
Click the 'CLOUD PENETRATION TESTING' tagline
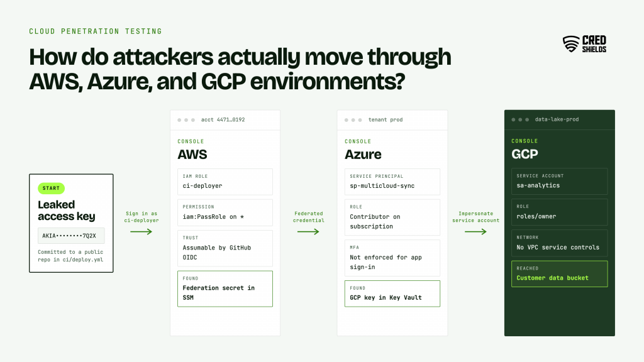pyautogui.click(x=96, y=31)
